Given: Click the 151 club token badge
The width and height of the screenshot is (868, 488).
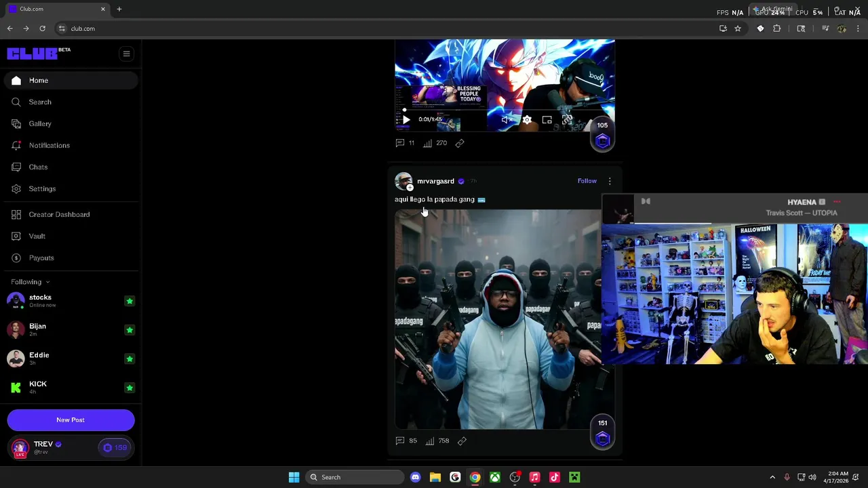Looking at the screenshot, I should coord(603,433).
